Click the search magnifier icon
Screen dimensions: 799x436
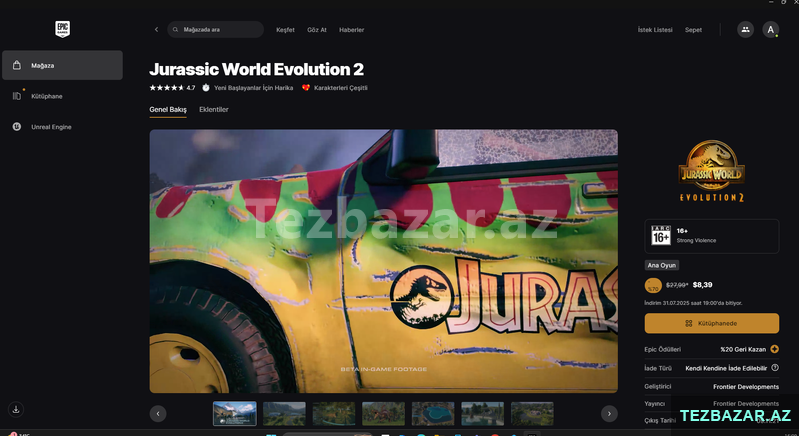point(175,30)
